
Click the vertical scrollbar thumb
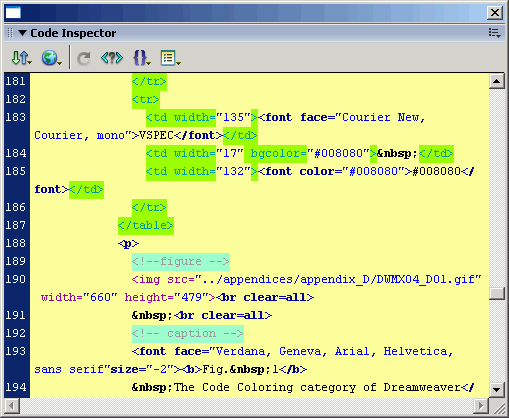tap(496, 294)
